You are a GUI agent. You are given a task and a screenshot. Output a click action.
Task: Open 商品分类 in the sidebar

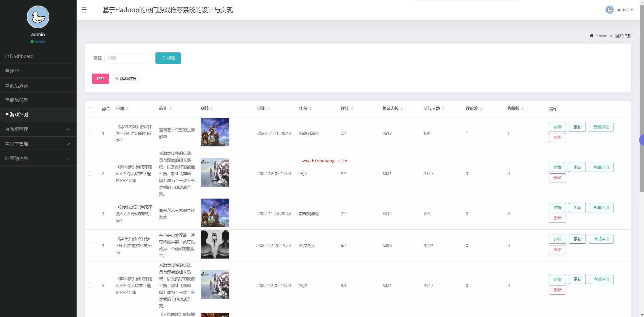pyautogui.click(x=19, y=86)
